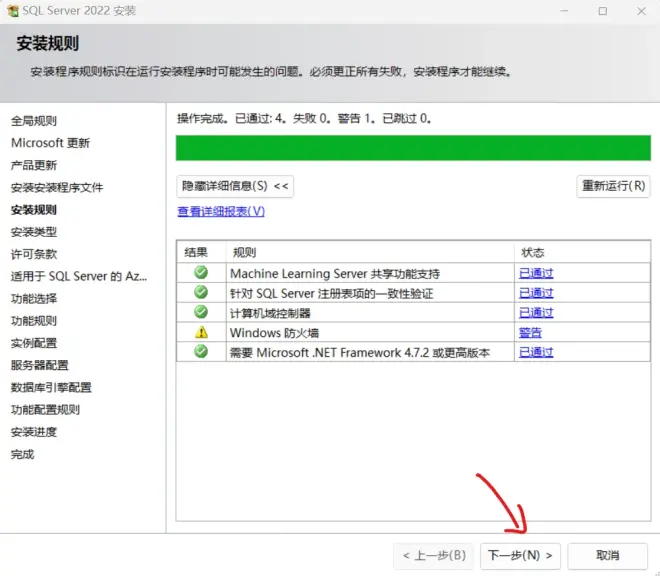Select the 产品更新 step
Viewport: 660px width, 576px height.
click(x=34, y=165)
